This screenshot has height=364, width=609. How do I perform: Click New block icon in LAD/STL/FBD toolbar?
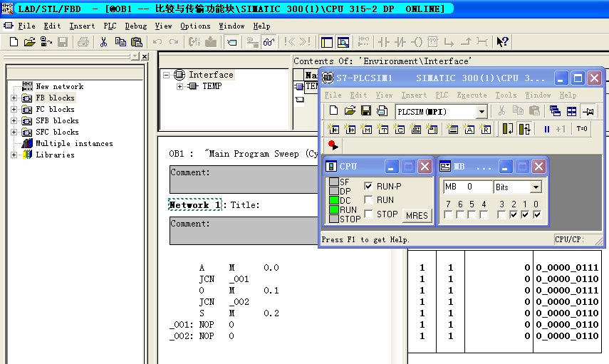(14, 42)
